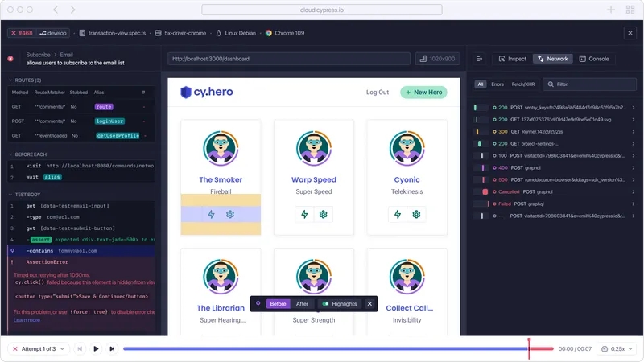Select the get data-test=email-input command
This screenshot has width=644, height=362.
82,206
